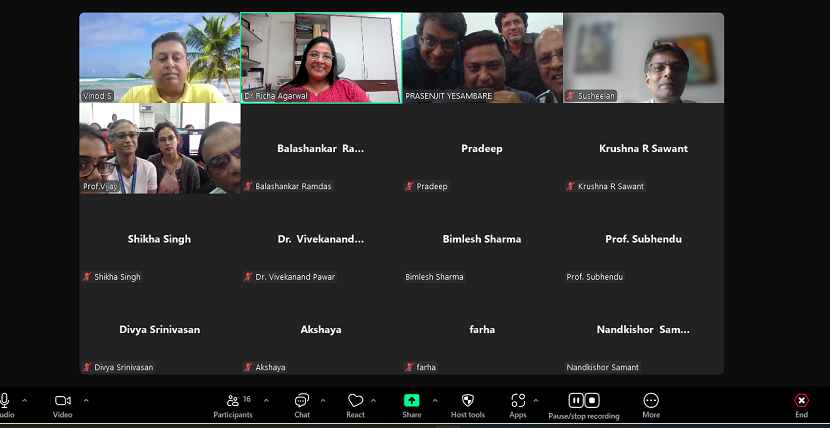Expand the Participants options chevron
The width and height of the screenshot is (830, 428).
266,400
